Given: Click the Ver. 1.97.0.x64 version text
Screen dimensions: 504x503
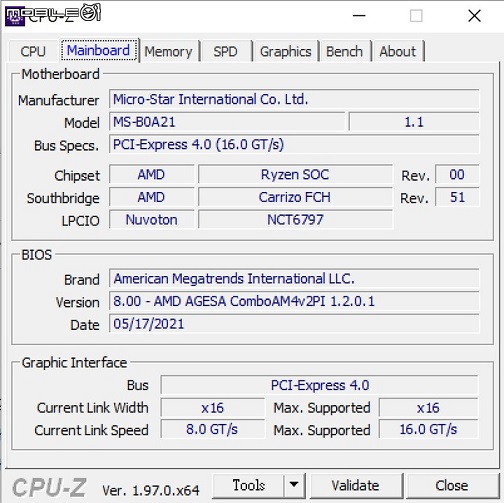Looking at the screenshot, I should pyautogui.click(x=151, y=490).
